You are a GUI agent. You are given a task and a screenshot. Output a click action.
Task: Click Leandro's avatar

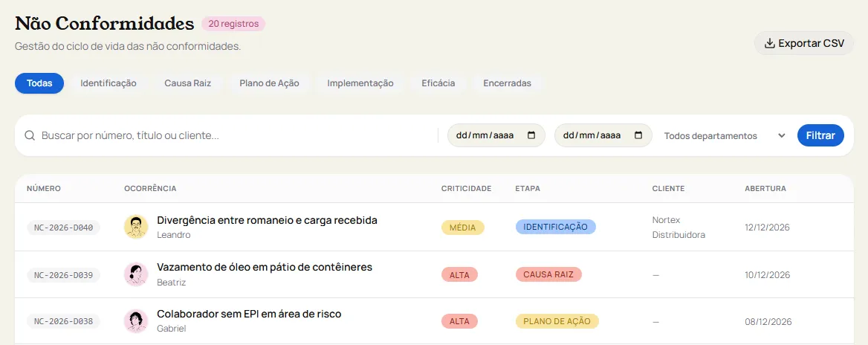click(x=135, y=227)
